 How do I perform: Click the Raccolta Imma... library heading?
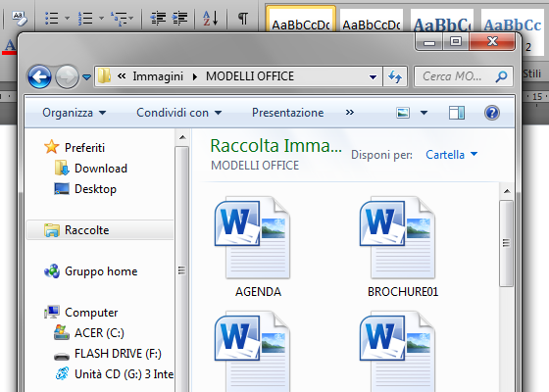tap(275, 146)
